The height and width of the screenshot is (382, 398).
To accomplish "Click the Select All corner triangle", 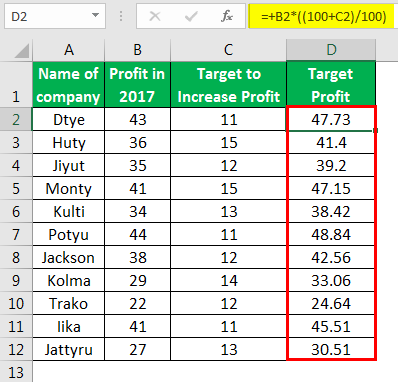I will point(22,51).
